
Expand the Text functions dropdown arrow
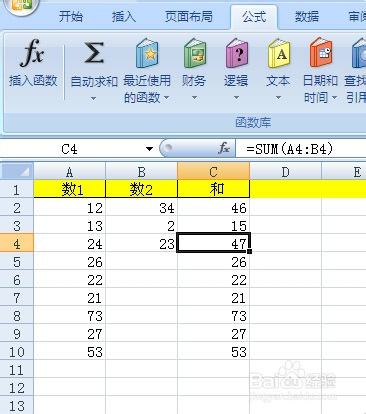278,98
